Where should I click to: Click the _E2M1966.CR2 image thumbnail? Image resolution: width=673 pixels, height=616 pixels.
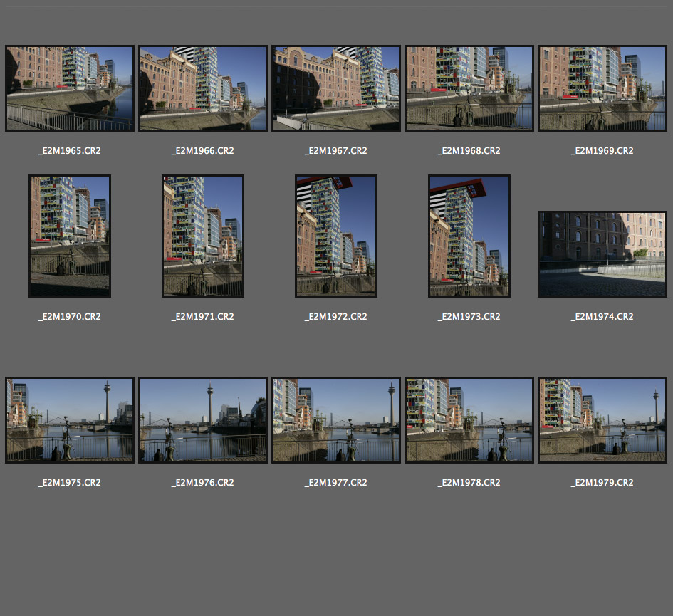203,88
